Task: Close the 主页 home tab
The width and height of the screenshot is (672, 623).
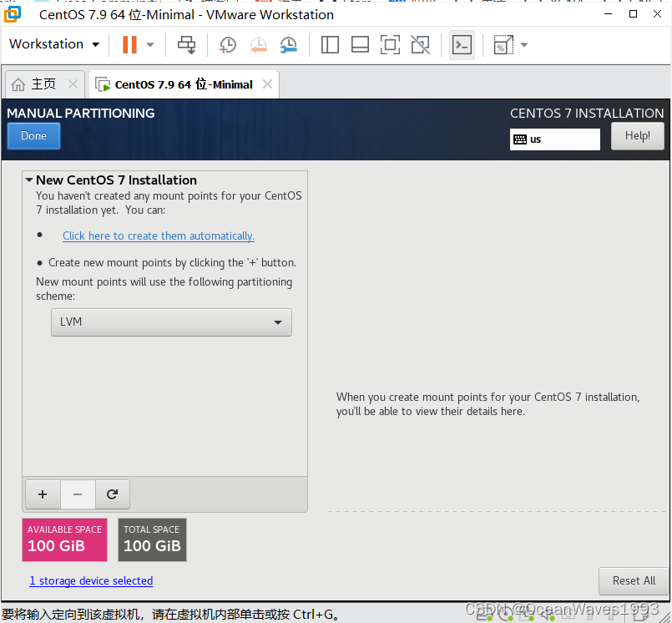Action: 73,84
